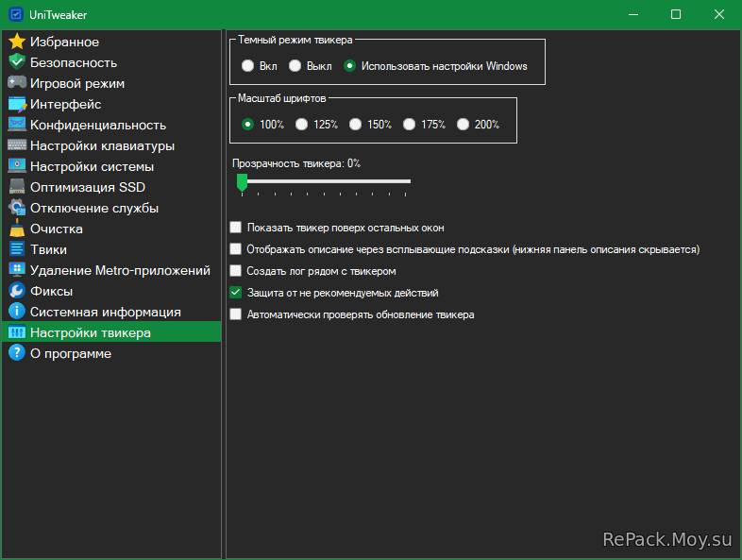Enable Показать твикер поверх остальных окон checkbox
This screenshot has width=742, height=560.
pyautogui.click(x=236, y=228)
